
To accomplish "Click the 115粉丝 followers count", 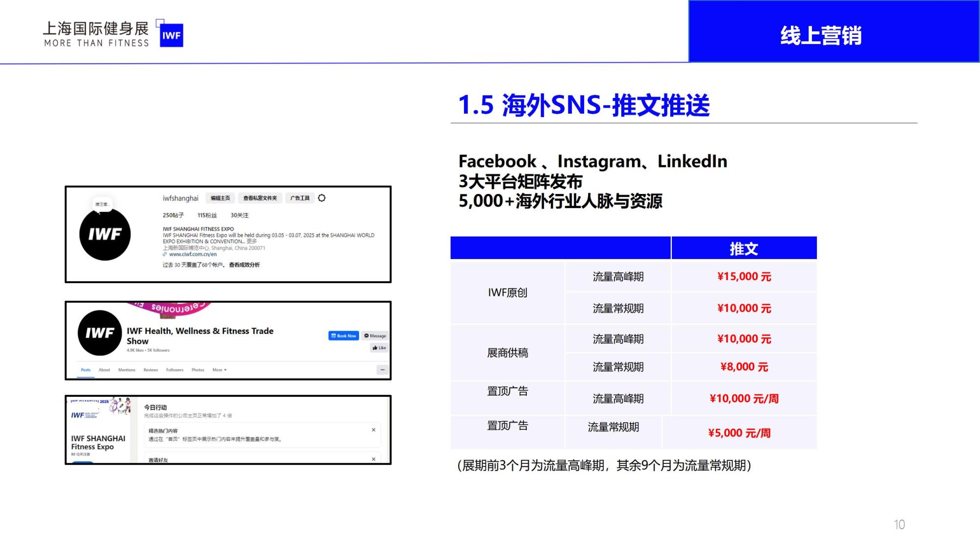I will click(x=207, y=215).
